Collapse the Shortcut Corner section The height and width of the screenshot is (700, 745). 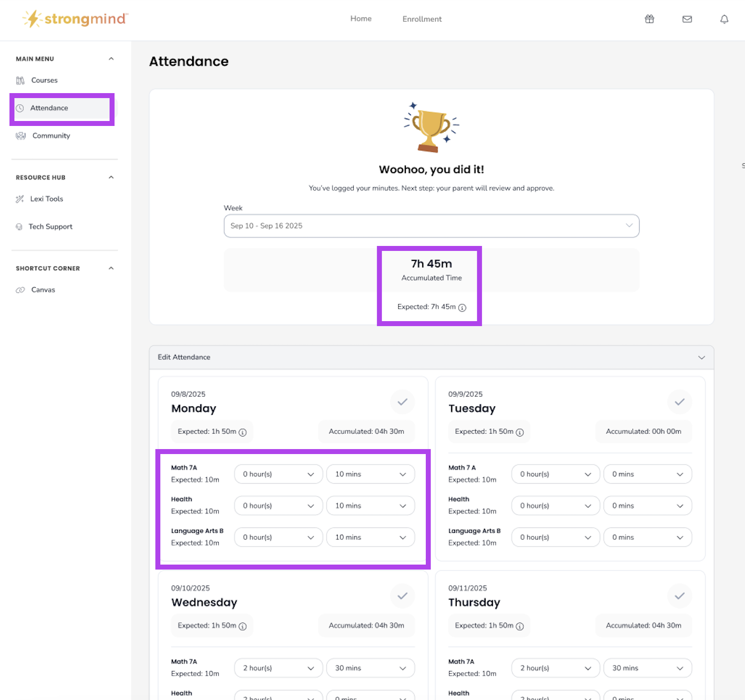[111, 268]
